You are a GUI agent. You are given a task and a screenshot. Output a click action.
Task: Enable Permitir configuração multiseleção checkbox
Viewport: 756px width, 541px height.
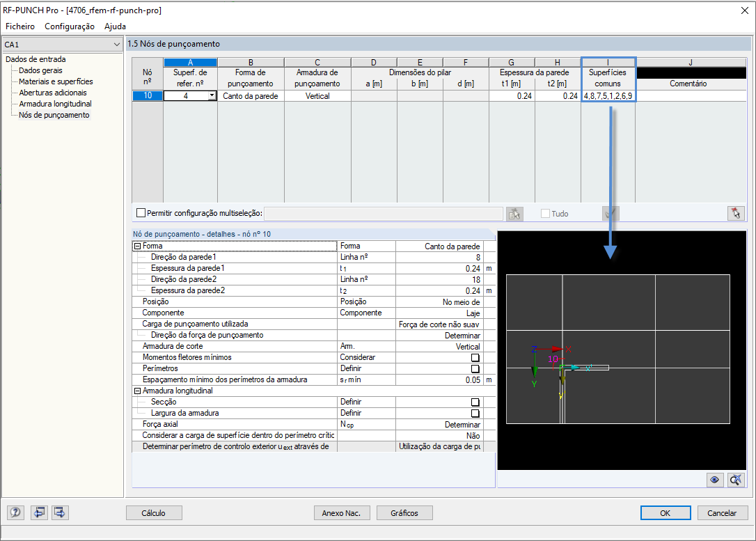coord(141,212)
